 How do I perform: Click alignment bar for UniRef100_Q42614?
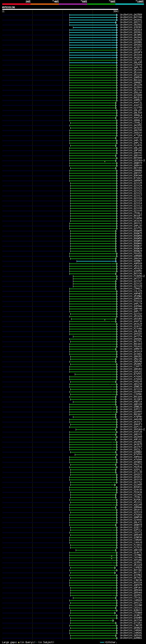(93, 30)
